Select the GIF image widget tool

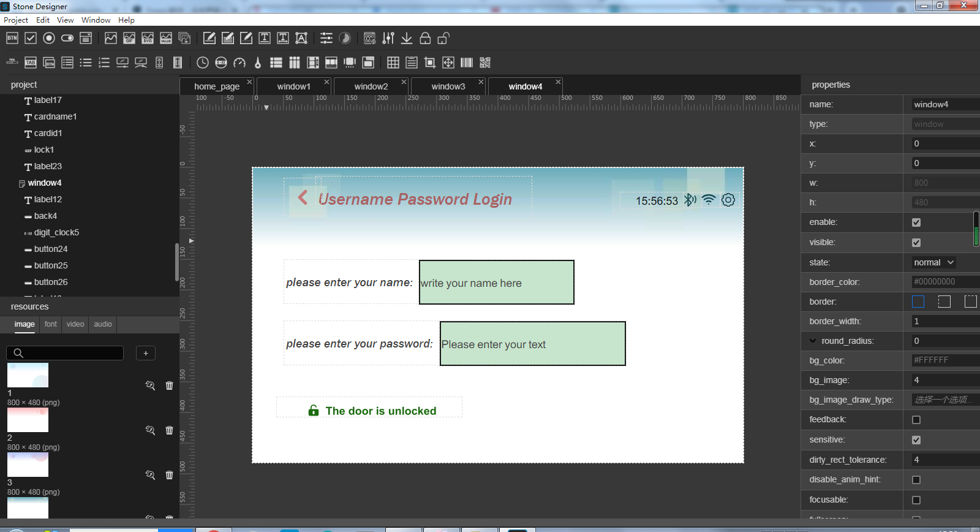point(129,38)
